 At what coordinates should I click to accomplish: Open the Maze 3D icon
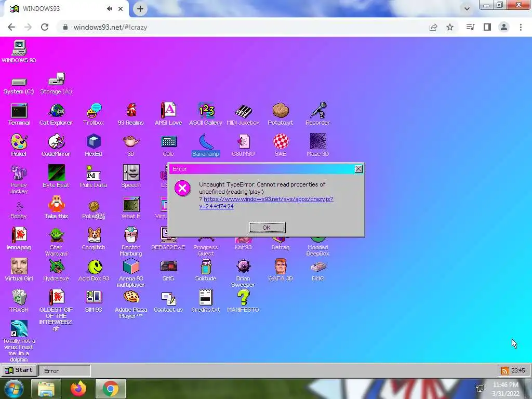click(318, 141)
